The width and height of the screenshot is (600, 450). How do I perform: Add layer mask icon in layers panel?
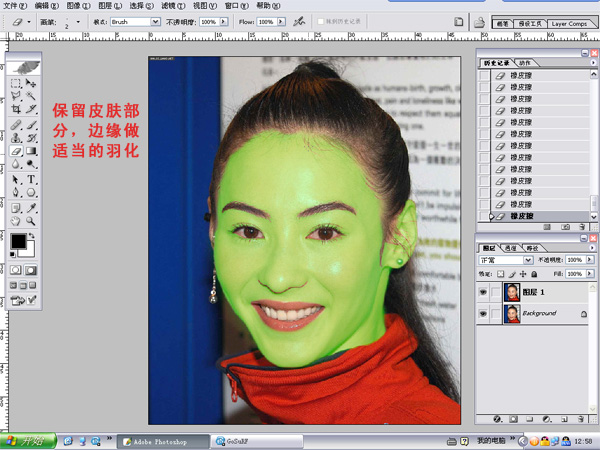(x=513, y=419)
